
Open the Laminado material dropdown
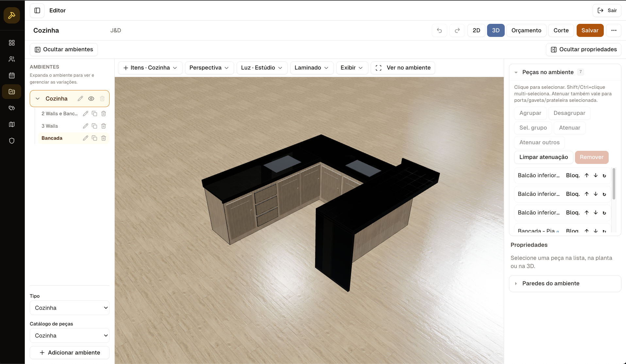(312, 68)
